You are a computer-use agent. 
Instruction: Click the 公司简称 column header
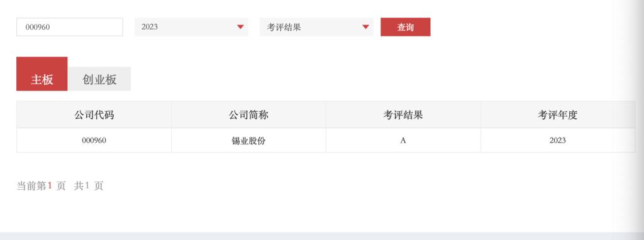[x=248, y=115]
